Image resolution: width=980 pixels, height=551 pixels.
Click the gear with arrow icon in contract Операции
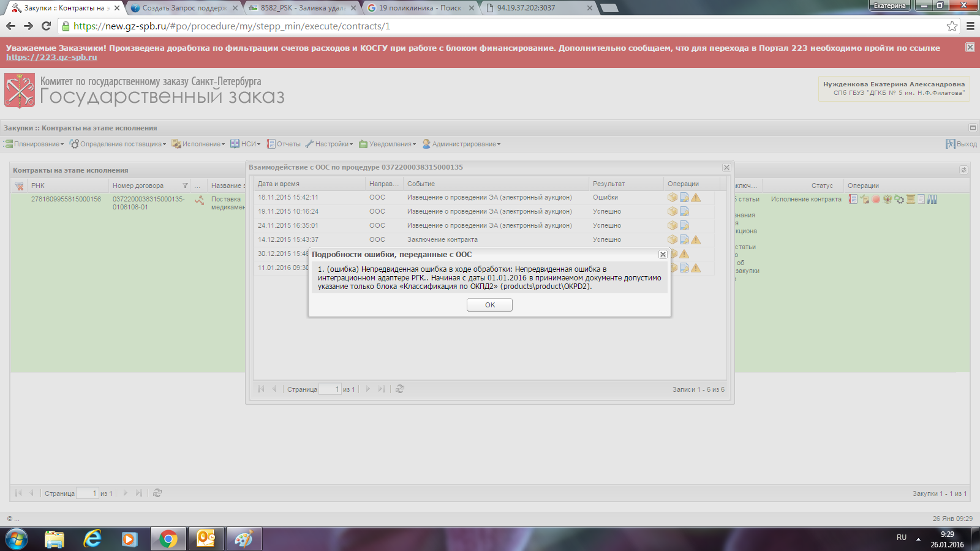(x=899, y=199)
